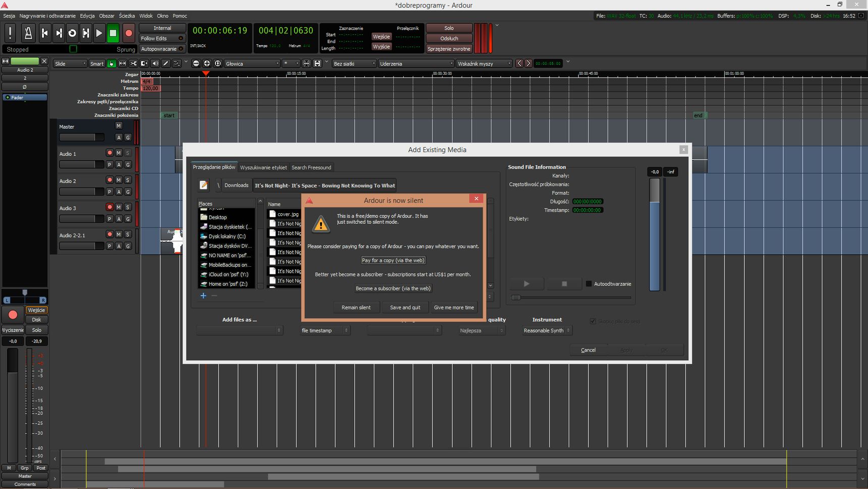Click the preview volume fader in import dialog
The height and width of the screenshot is (489, 868).
point(655,235)
